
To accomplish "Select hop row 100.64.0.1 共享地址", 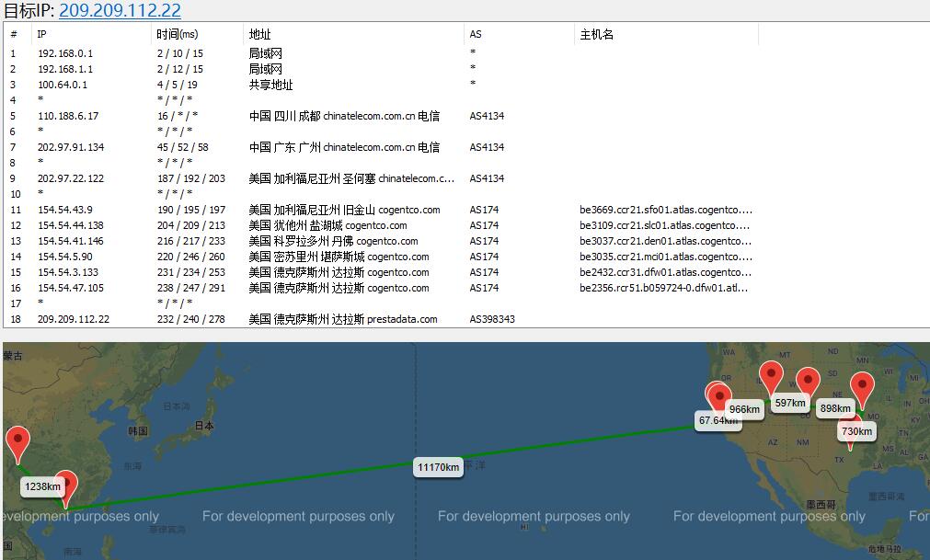I will (382, 85).
